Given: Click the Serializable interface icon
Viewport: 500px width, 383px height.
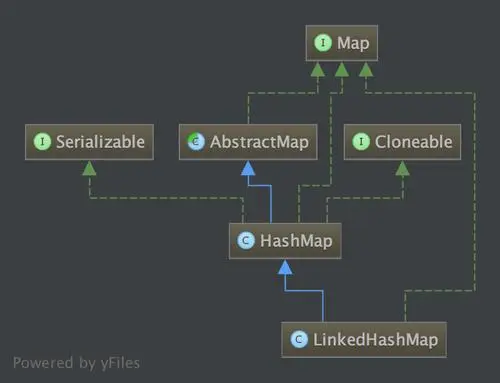Looking at the screenshot, I should (x=42, y=142).
